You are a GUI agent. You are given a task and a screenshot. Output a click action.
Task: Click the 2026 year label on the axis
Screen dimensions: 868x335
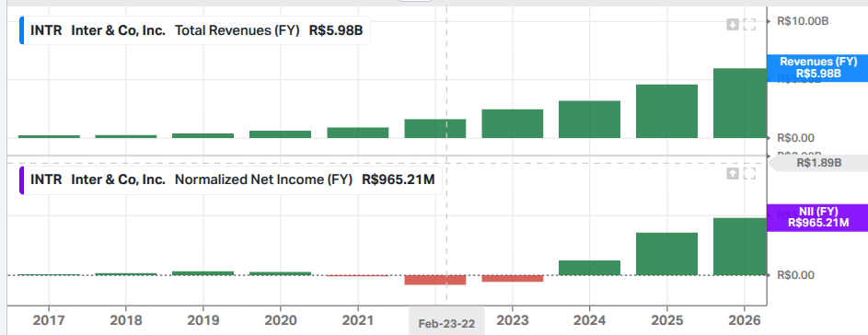(x=744, y=320)
